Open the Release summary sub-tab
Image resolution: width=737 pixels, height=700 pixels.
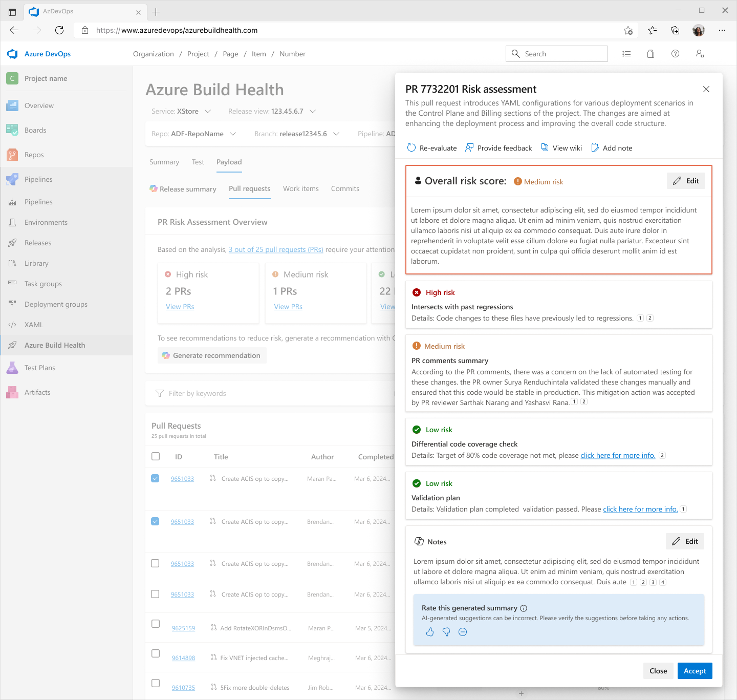tap(183, 189)
